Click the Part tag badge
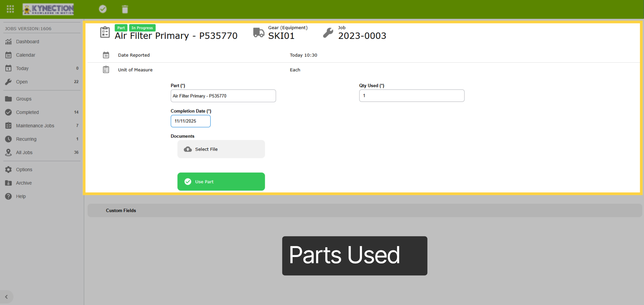This screenshot has width=644, height=305. coord(121,28)
